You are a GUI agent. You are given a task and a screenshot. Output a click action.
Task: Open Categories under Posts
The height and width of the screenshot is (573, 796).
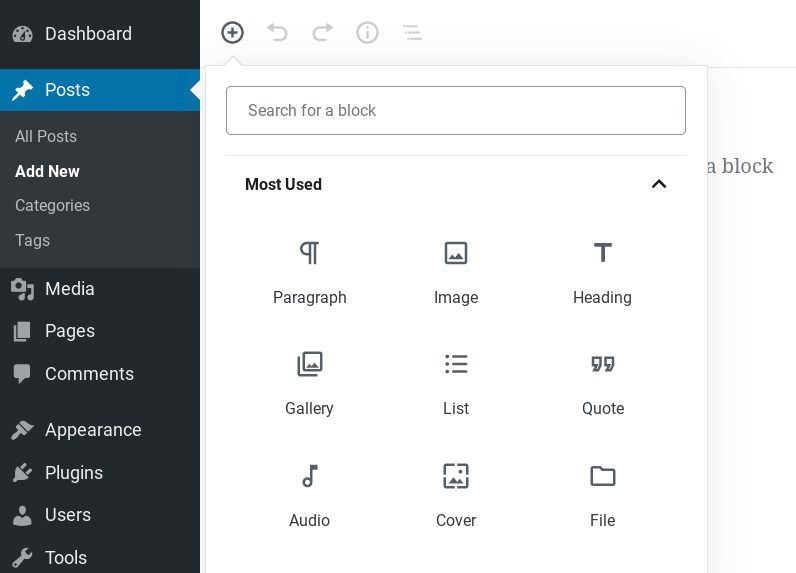(x=52, y=206)
